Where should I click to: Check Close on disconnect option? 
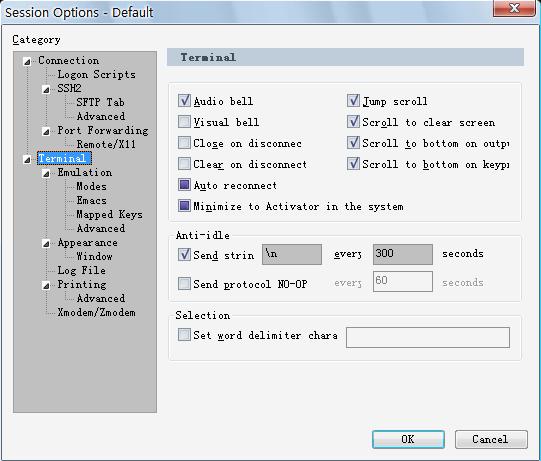click(x=184, y=143)
